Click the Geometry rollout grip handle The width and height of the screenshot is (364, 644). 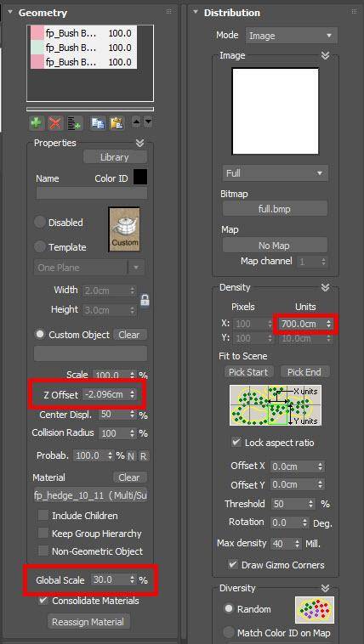168,12
